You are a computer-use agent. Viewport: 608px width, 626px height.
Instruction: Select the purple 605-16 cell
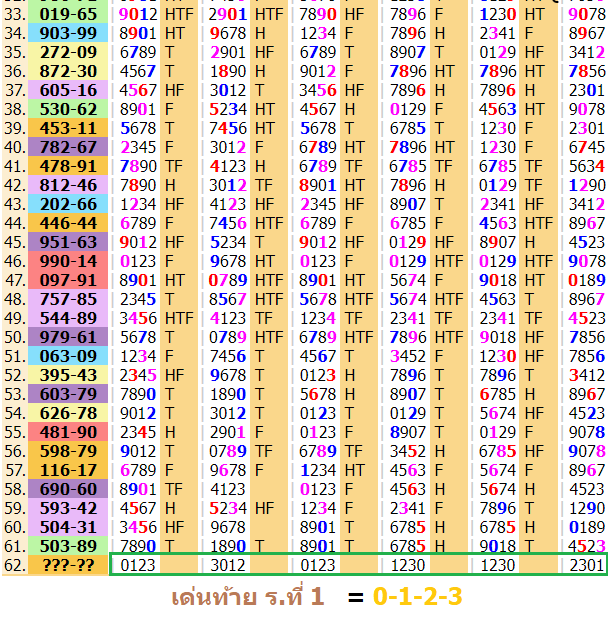[68, 90]
